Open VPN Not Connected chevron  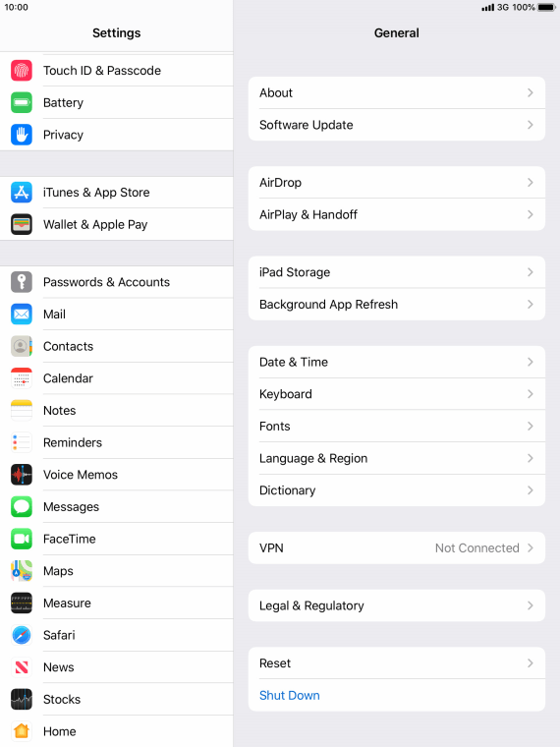[530, 547]
